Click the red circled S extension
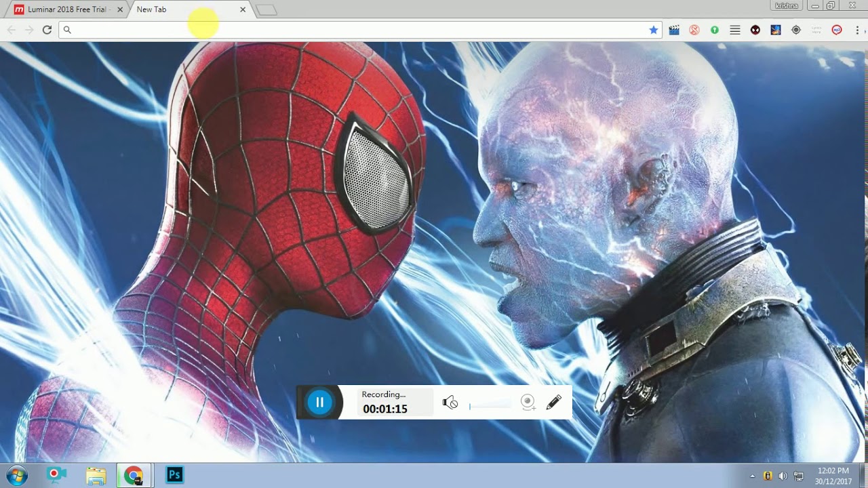Viewport: 868px width, 488px height. tap(694, 30)
